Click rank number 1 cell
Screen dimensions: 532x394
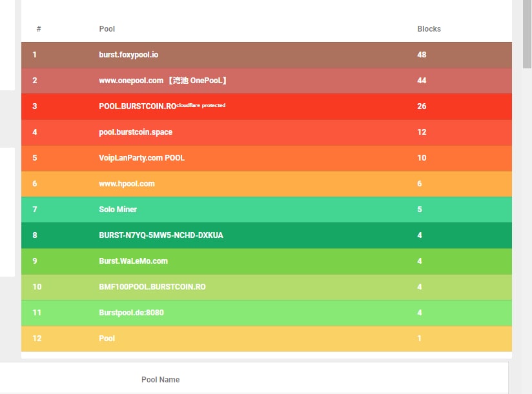35,55
